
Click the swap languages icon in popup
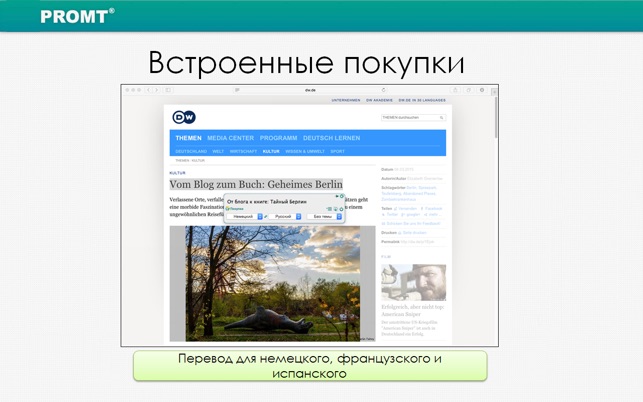(x=265, y=216)
